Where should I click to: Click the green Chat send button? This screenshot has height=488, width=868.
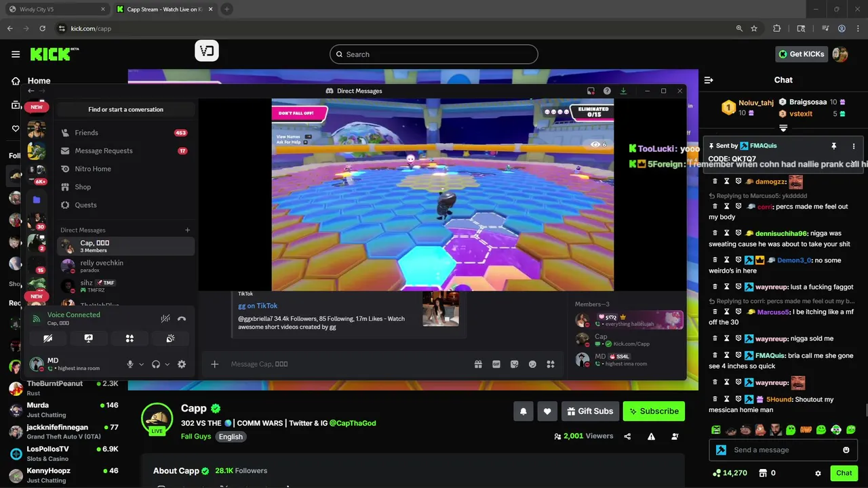[x=844, y=473]
